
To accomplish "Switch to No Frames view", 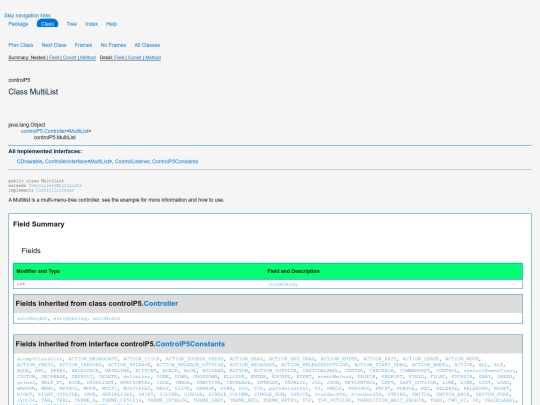I will click(113, 45).
